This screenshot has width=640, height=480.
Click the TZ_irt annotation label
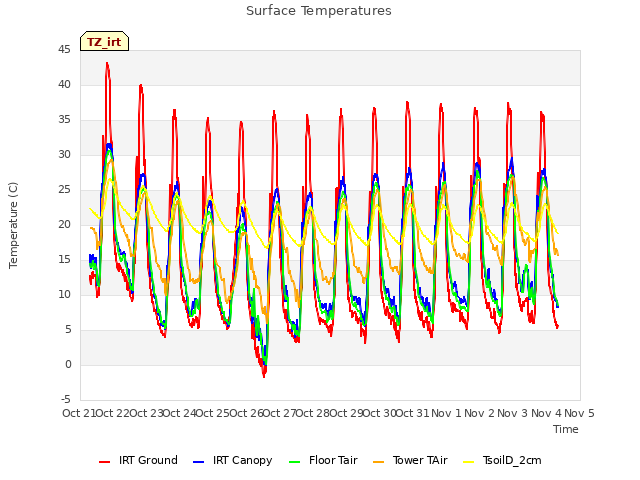tap(104, 42)
